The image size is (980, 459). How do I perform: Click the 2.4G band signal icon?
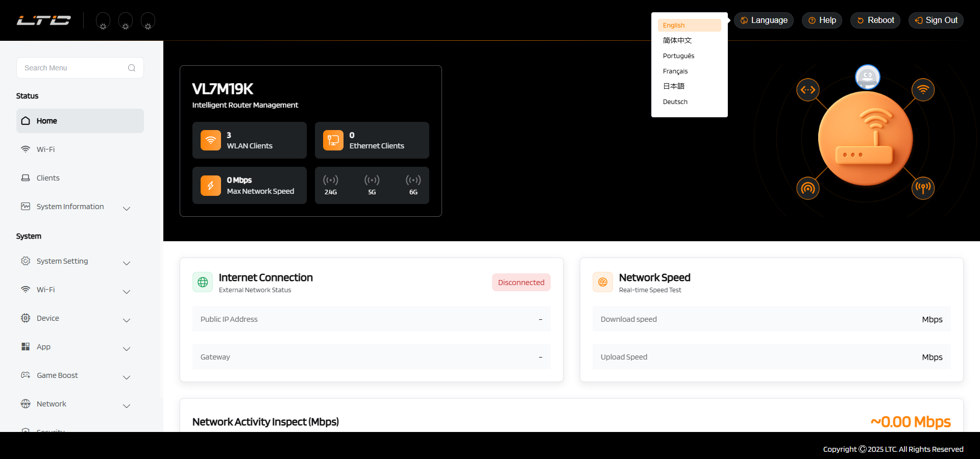coord(331,180)
